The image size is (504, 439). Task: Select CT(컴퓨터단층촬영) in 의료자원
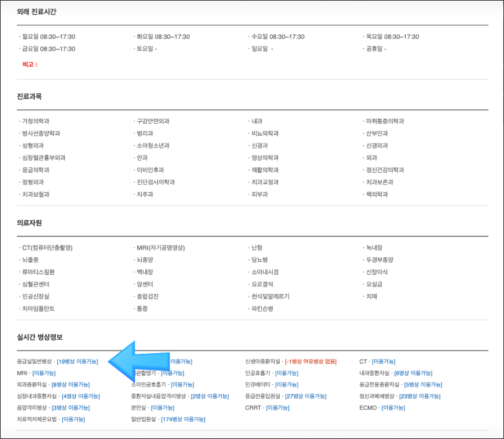[47, 247]
